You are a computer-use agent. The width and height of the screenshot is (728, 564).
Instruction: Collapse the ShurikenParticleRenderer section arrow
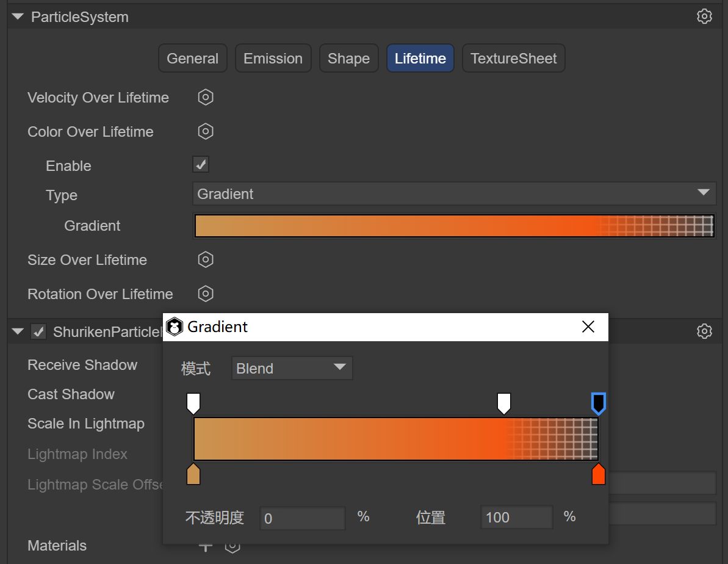[x=18, y=331]
